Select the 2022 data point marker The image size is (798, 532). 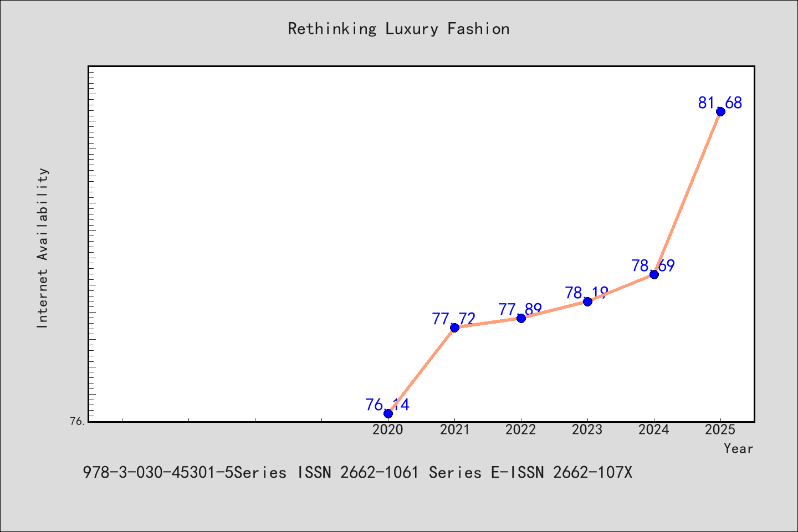(521, 318)
